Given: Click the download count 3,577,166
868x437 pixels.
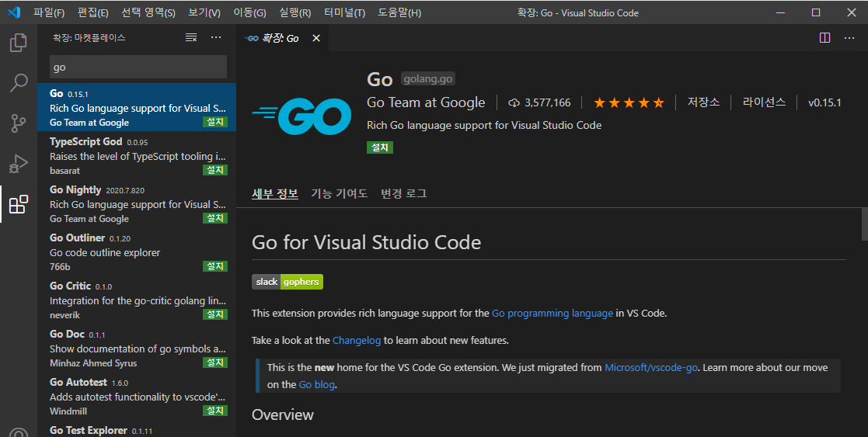Looking at the screenshot, I should 540,103.
